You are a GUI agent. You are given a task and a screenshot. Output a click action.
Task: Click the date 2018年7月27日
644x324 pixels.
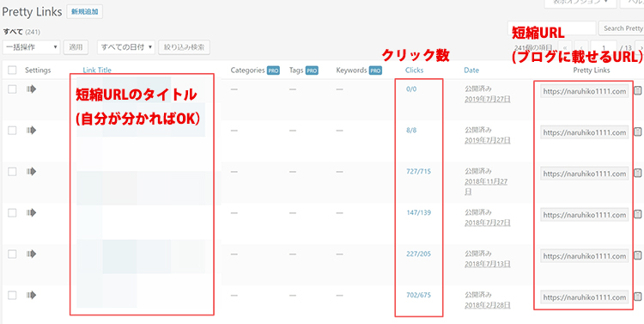(488, 223)
